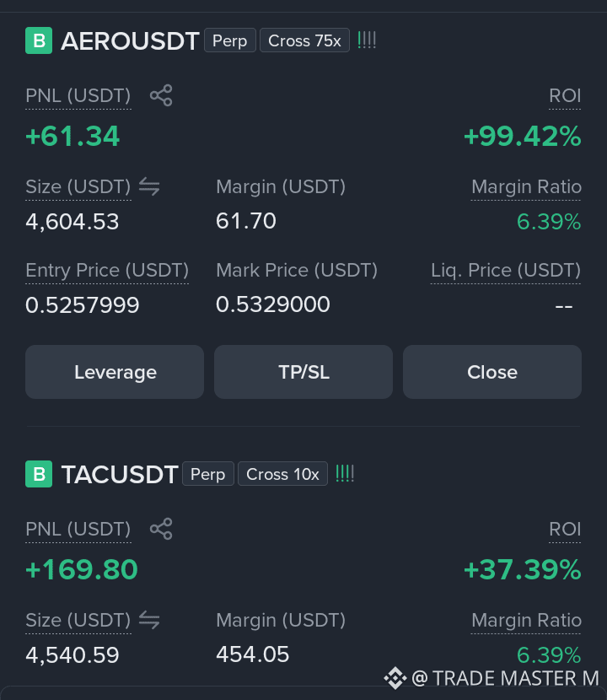The height and width of the screenshot is (700, 607).
Task: Tap the Entry Price (USDT) label
Action: pyautogui.click(x=107, y=271)
